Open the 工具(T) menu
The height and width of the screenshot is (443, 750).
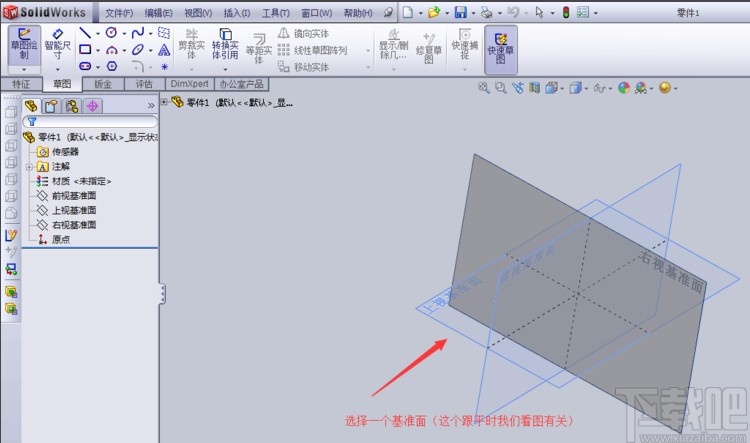(276, 13)
